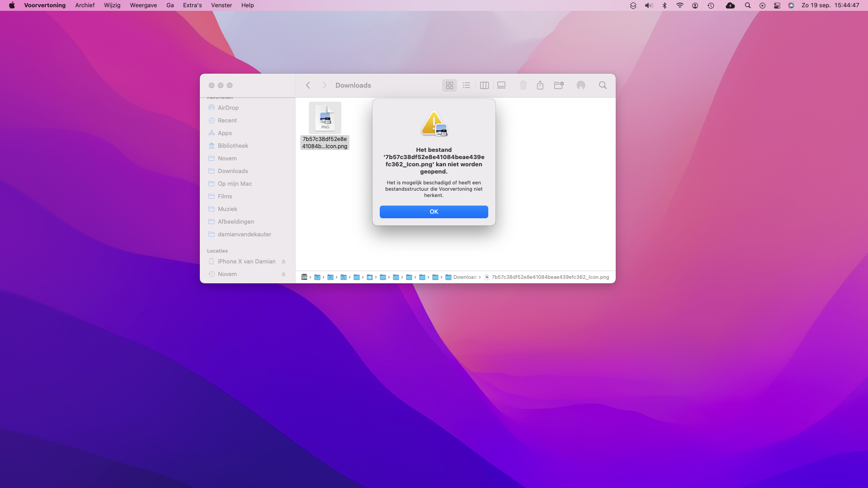Go back with the left chevron
868x488 pixels.
[x=308, y=85]
